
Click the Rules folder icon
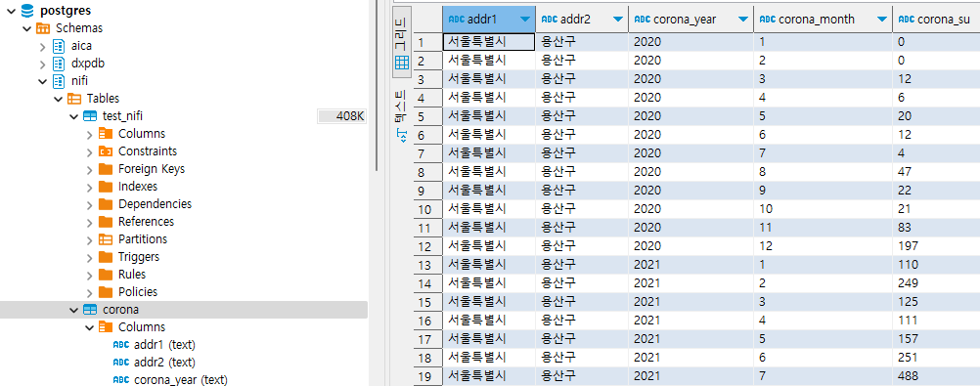click(x=106, y=275)
